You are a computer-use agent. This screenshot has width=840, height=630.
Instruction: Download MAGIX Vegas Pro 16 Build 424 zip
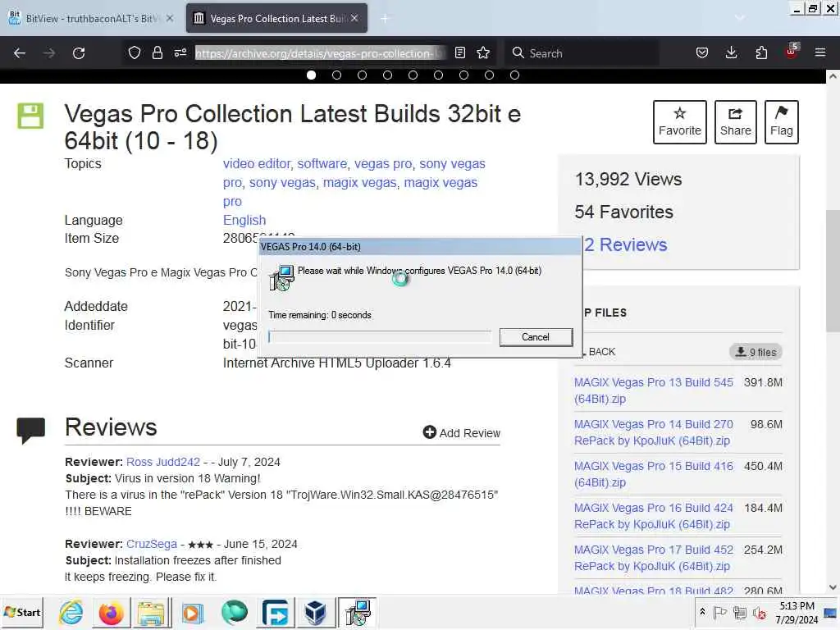(654, 516)
